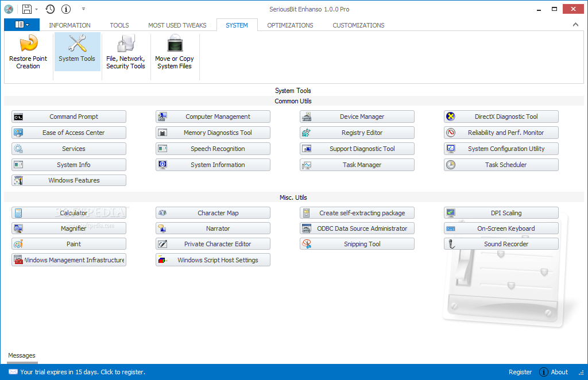Viewport: 588px width, 380px height.
Task: Click the DPI Scaling icon
Action: click(x=451, y=213)
